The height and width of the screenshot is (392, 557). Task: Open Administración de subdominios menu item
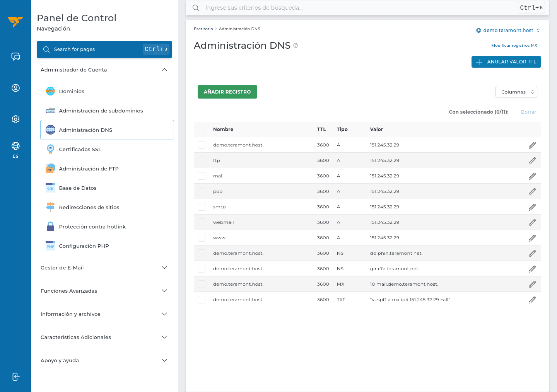(x=107, y=111)
